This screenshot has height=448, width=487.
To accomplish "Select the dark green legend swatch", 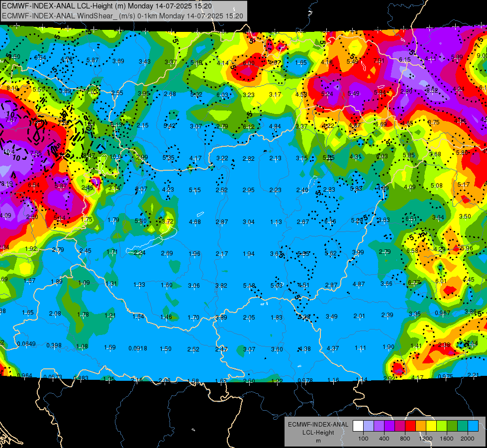I will pos(452,426).
